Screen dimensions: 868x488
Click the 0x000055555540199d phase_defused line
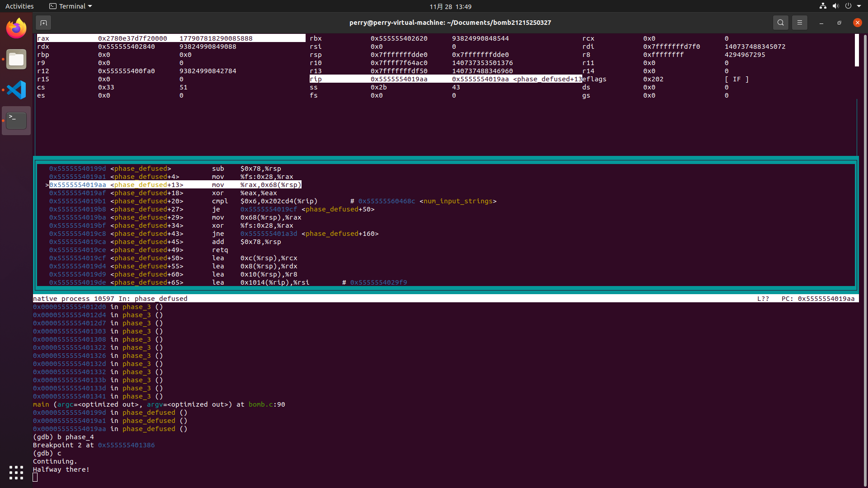[110, 413]
